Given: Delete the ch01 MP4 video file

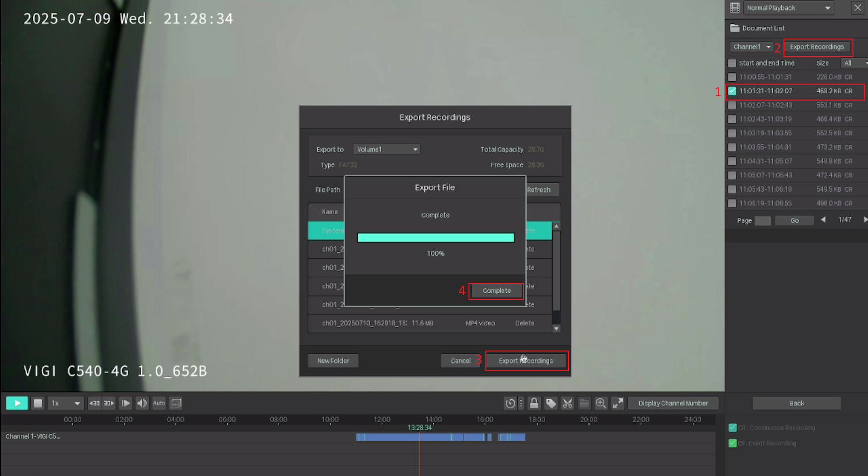Looking at the screenshot, I should click(524, 323).
